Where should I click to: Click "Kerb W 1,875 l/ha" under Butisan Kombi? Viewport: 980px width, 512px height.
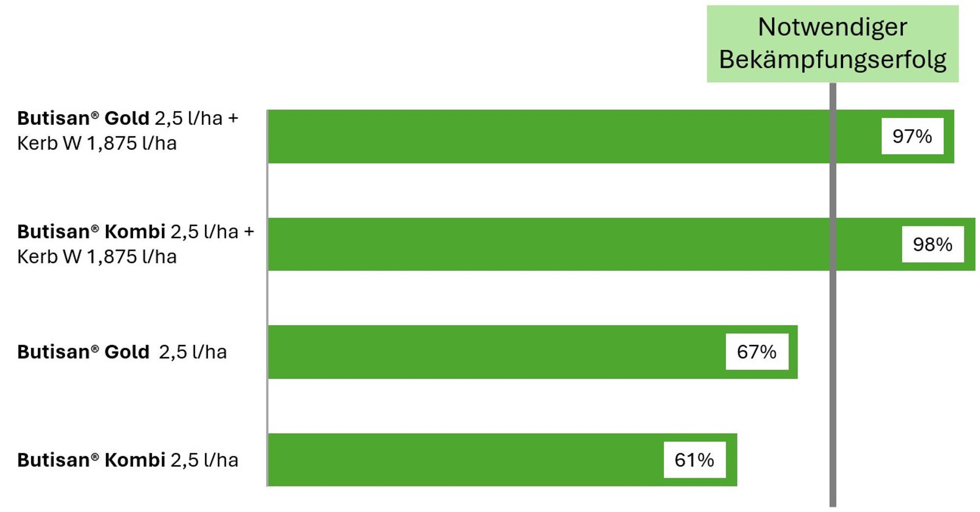coord(97,257)
